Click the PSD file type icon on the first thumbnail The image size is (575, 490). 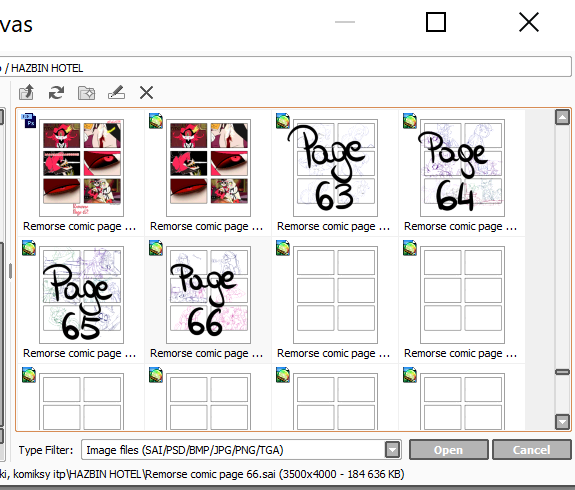point(29,120)
